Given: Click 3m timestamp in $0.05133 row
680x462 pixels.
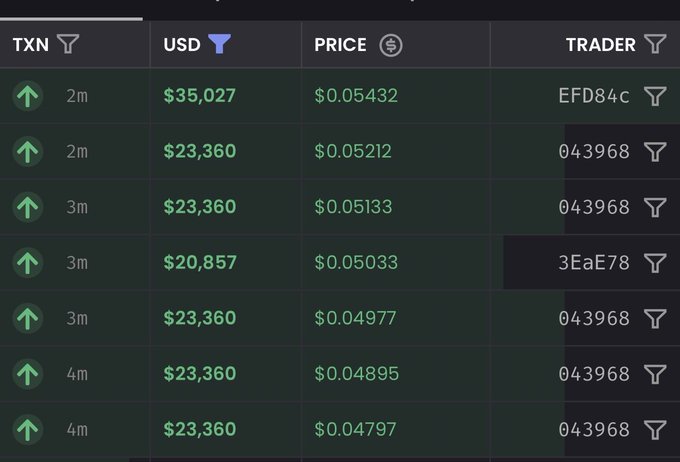Looking at the screenshot, I should pyautogui.click(x=77, y=207).
